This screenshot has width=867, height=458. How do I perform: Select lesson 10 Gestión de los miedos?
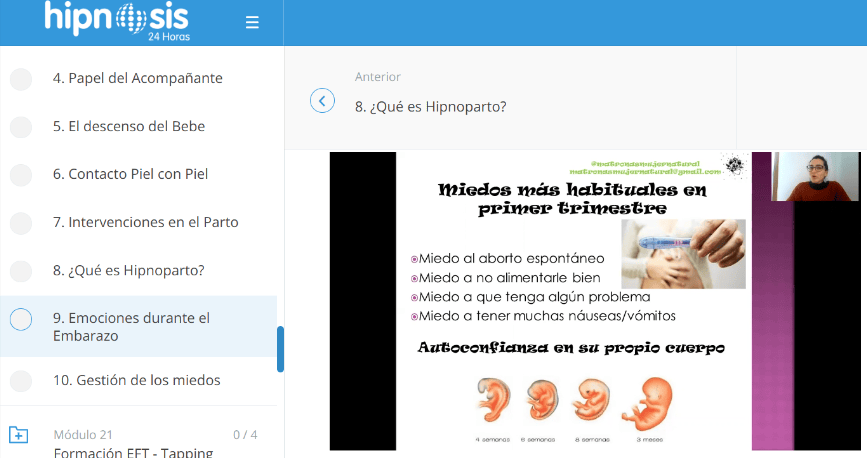(136, 380)
